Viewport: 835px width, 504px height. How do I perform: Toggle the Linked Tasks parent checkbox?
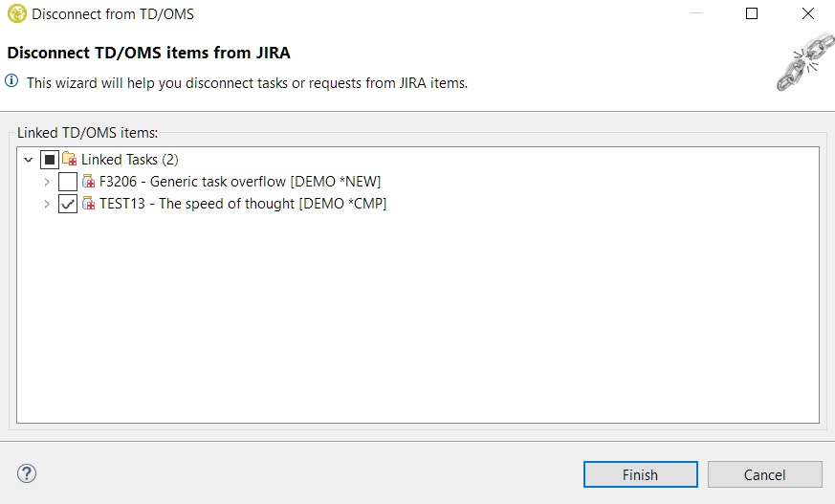tap(50, 160)
